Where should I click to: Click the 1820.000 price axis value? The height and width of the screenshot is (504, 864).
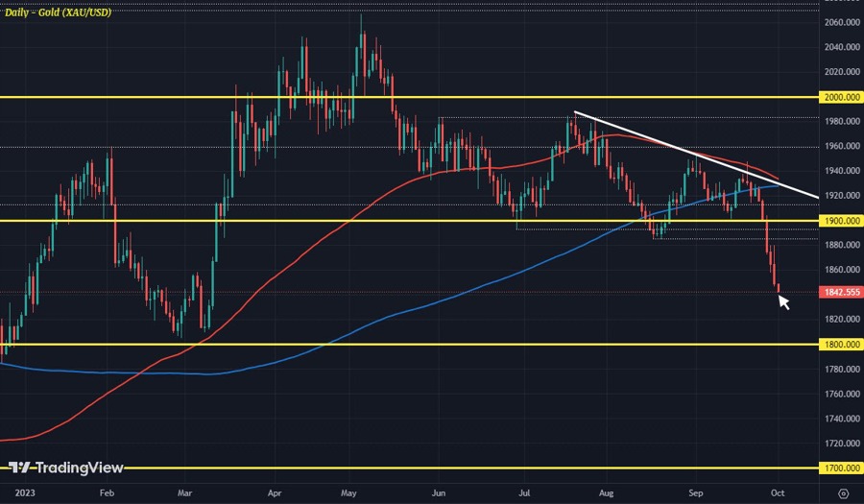[x=843, y=319]
